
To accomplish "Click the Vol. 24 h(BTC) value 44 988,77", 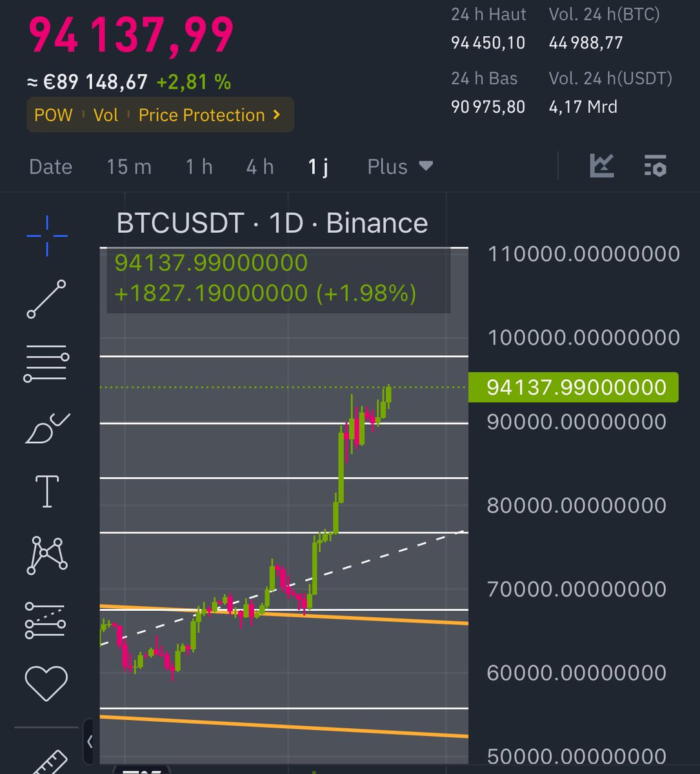I will click(x=586, y=43).
